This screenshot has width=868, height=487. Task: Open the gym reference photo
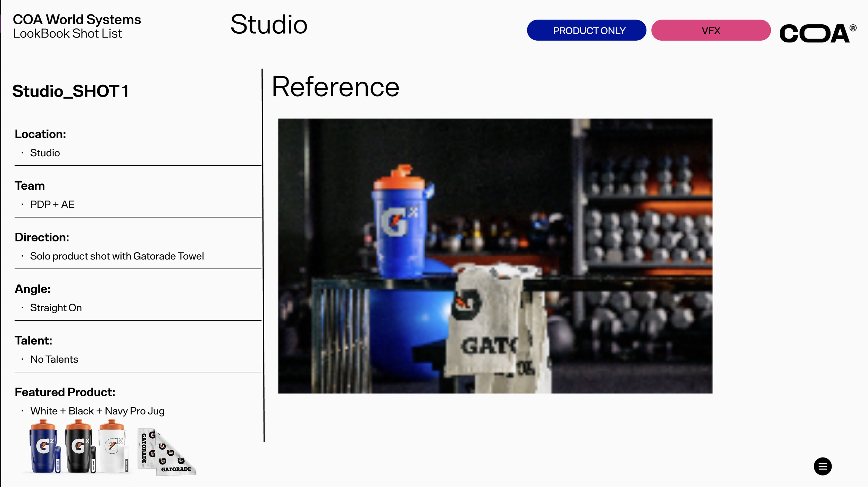[x=495, y=256]
